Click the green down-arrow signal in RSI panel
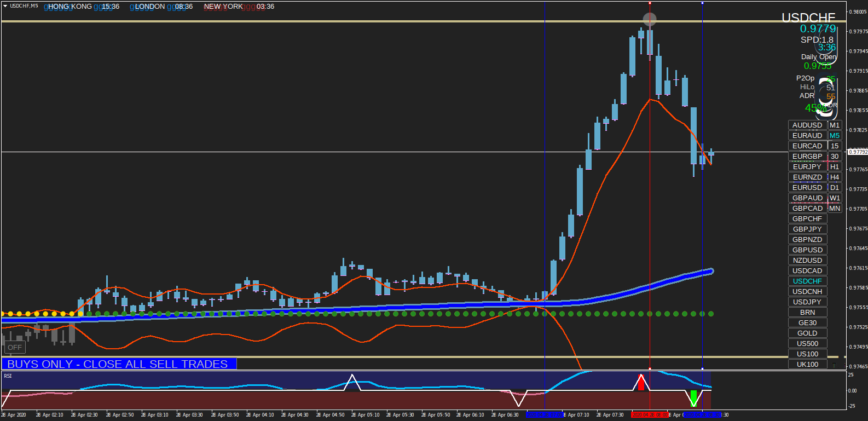The width and height of the screenshot is (868, 421). (x=693, y=398)
